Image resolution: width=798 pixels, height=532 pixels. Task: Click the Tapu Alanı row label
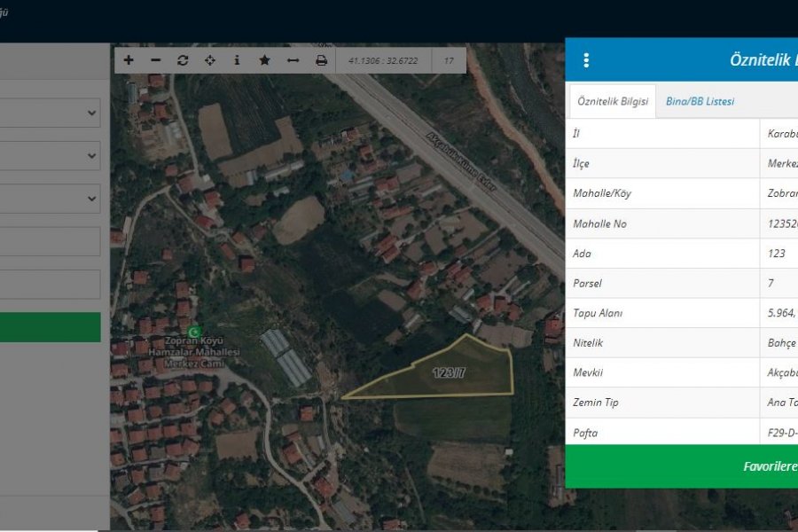coord(598,313)
